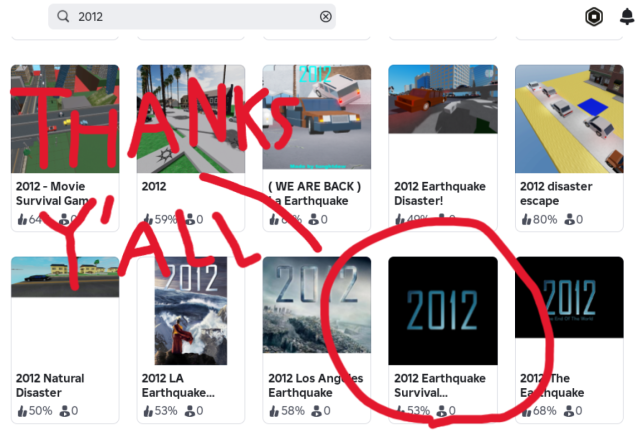Select 2012 disaster escape title
Image resolution: width=638 pixels, height=432 pixels.
tap(556, 193)
